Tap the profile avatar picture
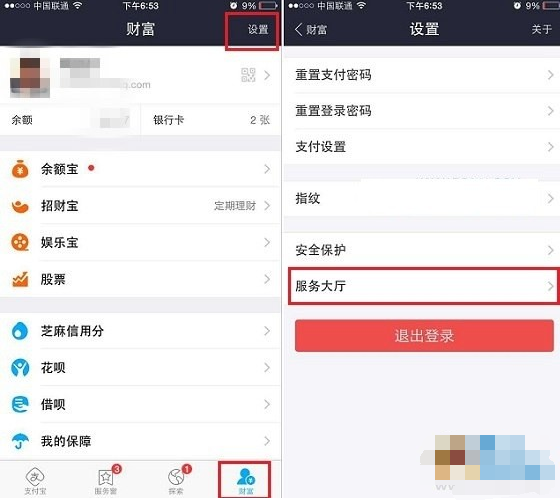 coord(30,78)
